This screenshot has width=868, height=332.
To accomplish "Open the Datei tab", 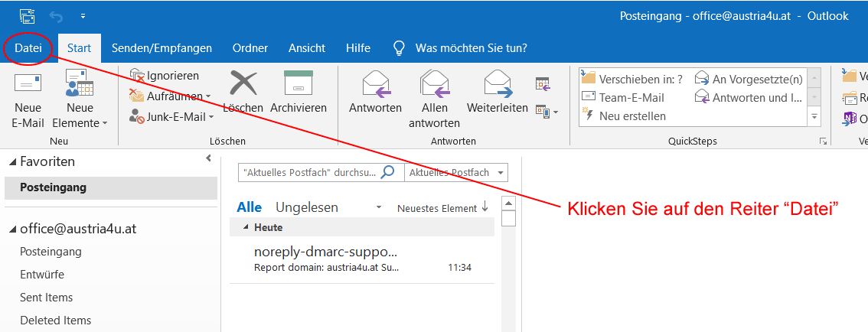I will coord(28,48).
